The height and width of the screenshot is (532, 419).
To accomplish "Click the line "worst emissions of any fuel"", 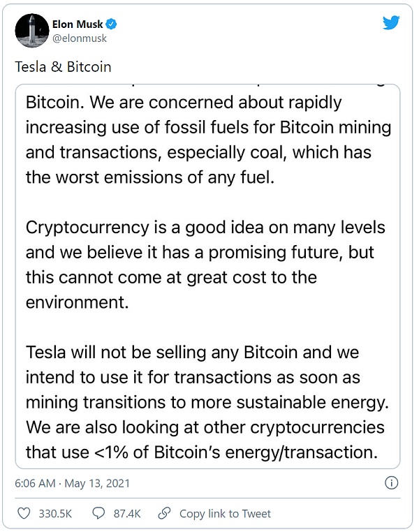I will tap(150, 177).
